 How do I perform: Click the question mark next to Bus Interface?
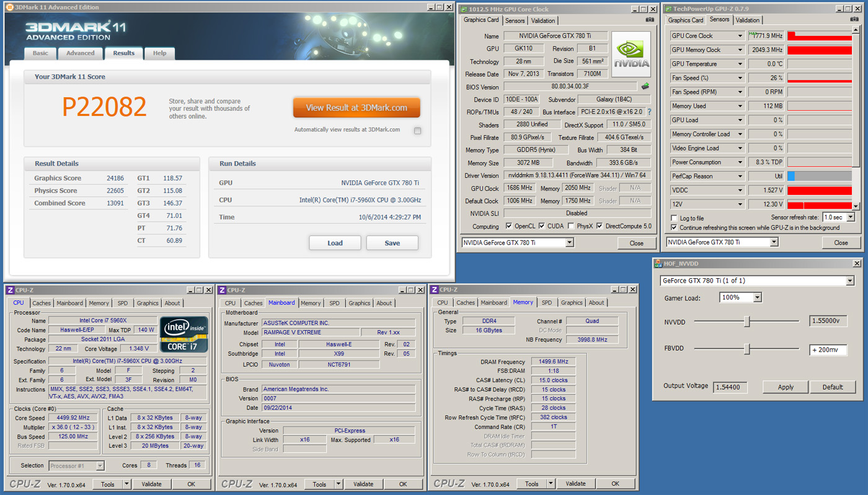click(649, 112)
